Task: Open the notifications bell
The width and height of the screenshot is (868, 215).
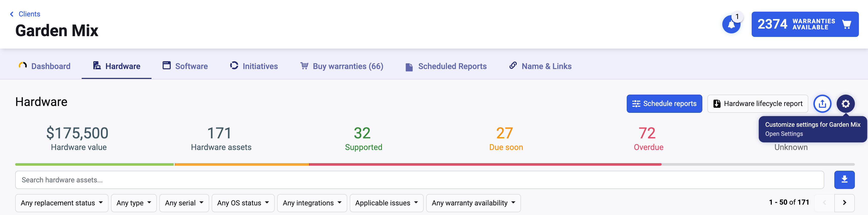Action: [x=731, y=25]
